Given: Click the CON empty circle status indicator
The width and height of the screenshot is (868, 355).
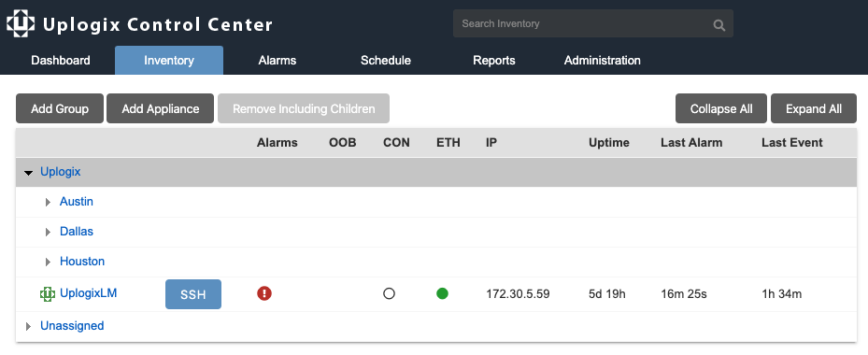Looking at the screenshot, I should 390,293.
